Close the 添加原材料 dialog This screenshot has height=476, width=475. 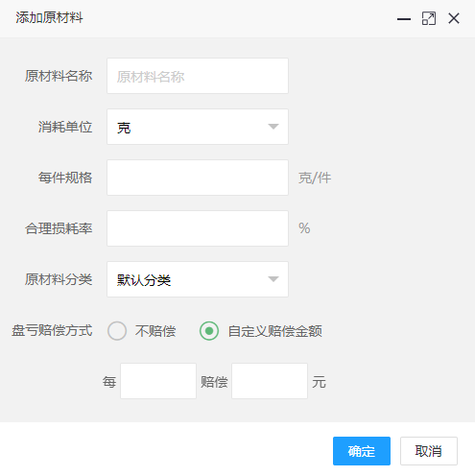[x=454, y=18]
